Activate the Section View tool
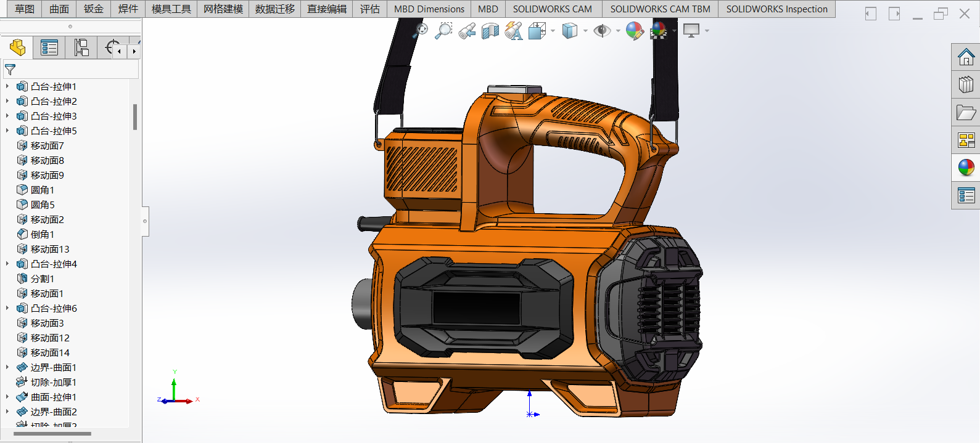 (x=490, y=31)
